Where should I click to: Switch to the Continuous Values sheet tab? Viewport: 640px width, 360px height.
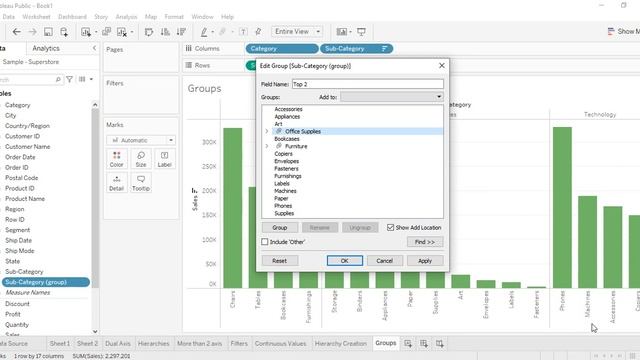[280, 344]
